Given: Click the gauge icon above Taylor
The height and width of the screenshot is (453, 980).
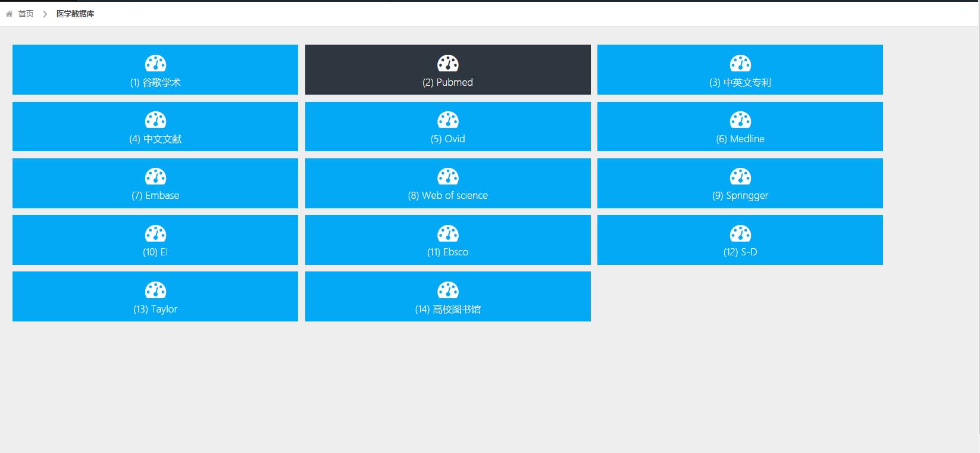Looking at the screenshot, I should (x=155, y=290).
